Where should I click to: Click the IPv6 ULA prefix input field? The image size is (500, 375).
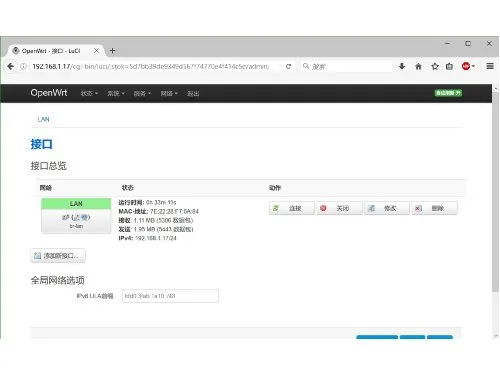170,296
